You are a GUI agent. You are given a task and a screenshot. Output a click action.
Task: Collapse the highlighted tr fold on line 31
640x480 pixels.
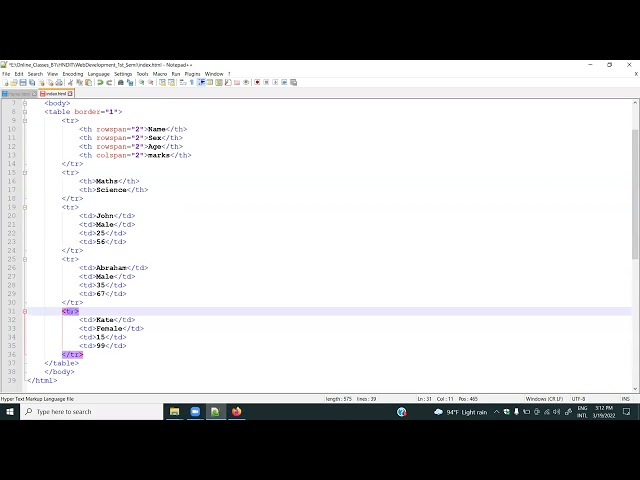point(25,311)
